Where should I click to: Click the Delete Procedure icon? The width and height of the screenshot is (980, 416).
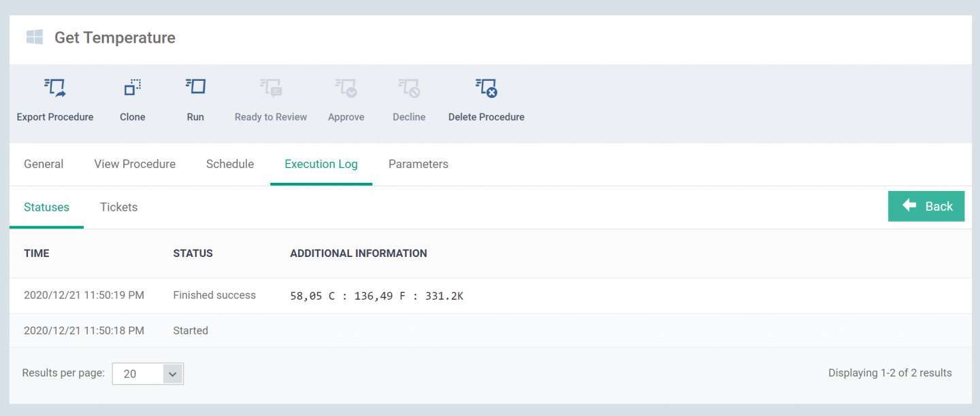pyautogui.click(x=486, y=88)
